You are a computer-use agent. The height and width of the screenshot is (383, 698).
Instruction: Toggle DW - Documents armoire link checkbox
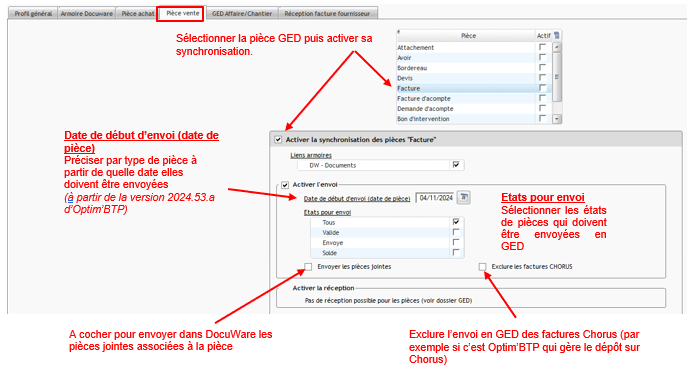pyautogui.click(x=456, y=165)
